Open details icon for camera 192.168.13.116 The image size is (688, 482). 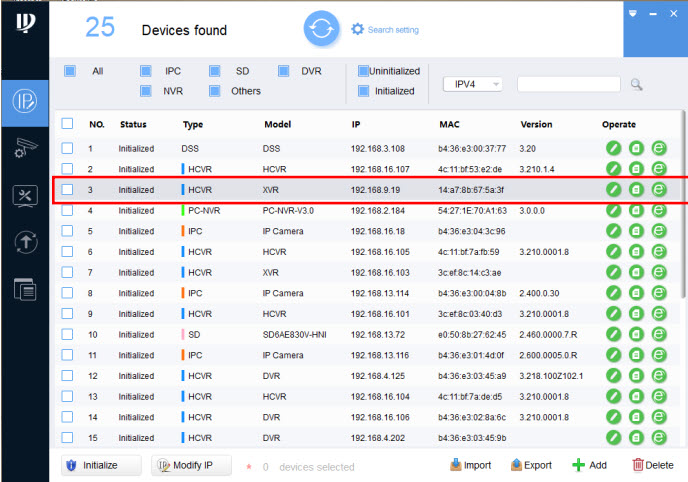pos(636,355)
